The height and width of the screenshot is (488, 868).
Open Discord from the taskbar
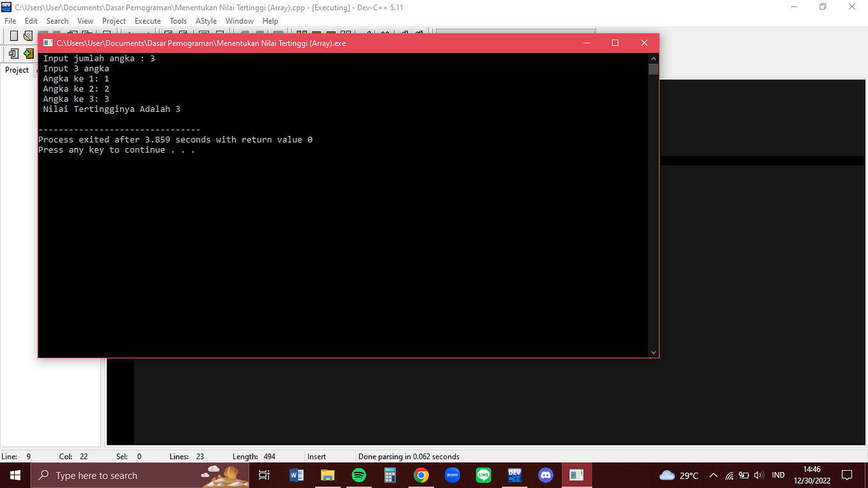tap(545, 475)
